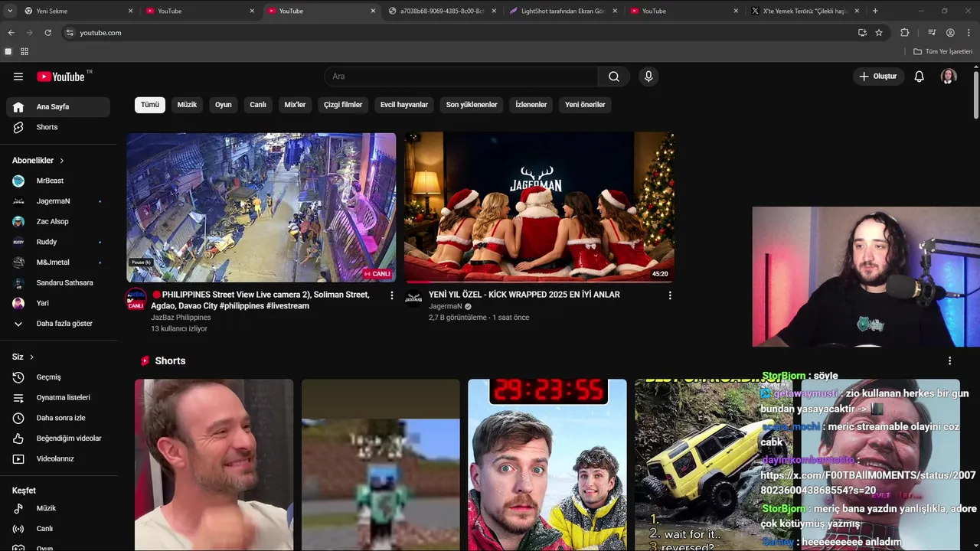Open the Shorts shelf more options
This screenshot has width=980, height=551.
[950, 361]
